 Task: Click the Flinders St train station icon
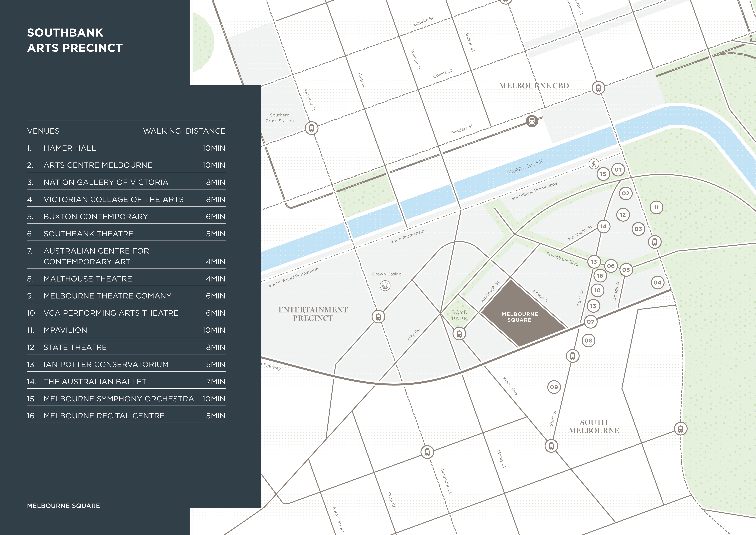[x=532, y=121]
